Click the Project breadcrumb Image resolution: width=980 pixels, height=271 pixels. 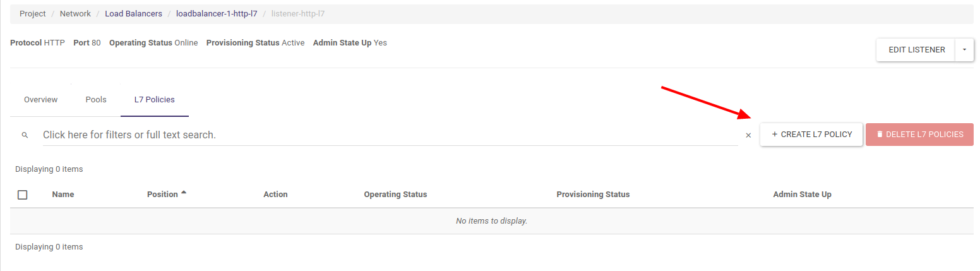pyautogui.click(x=33, y=13)
